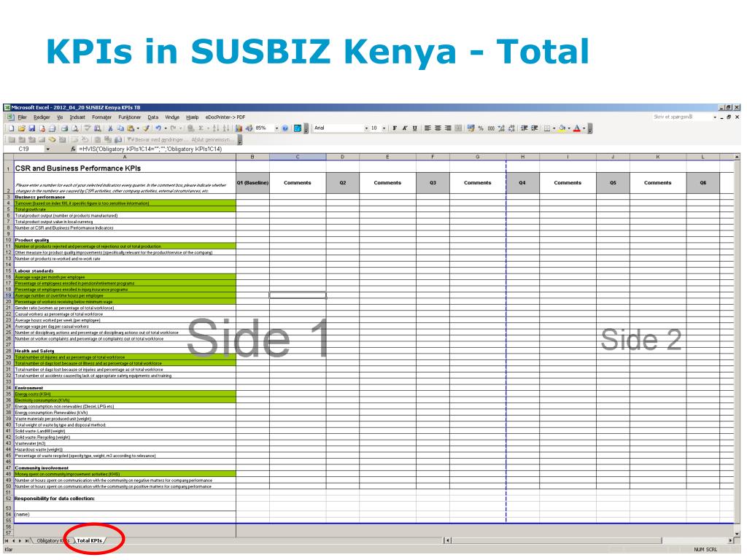
Task: Open the Rediger menu
Action: tap(42, 117)
